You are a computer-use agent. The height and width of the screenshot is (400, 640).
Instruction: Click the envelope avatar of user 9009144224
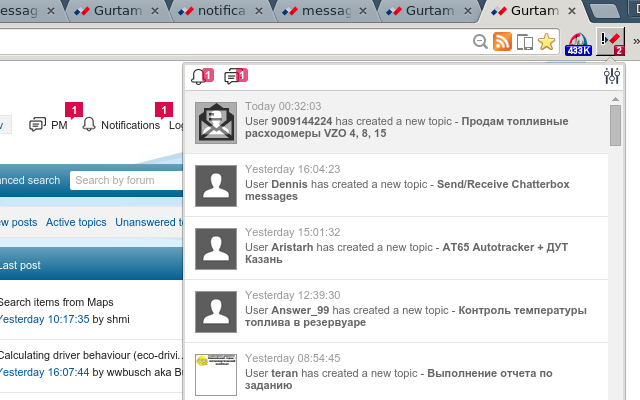point(216,123)
